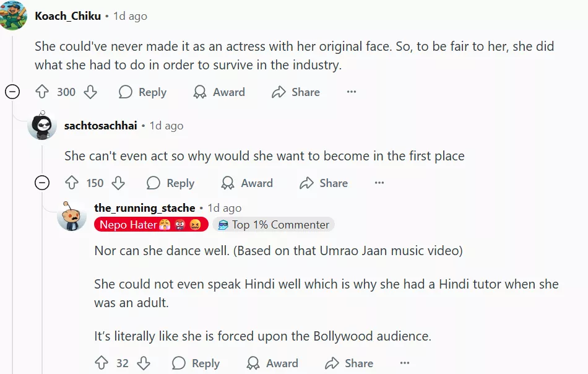Open more options on Koach_Chiku's comment

coord(352,92)
